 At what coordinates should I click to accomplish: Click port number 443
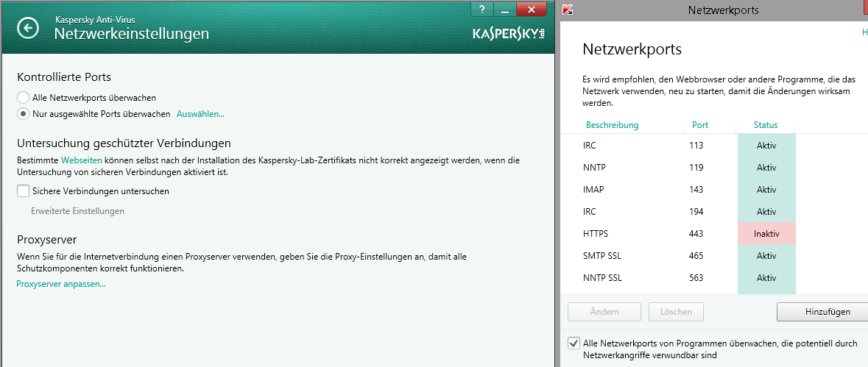pos(696,234)
